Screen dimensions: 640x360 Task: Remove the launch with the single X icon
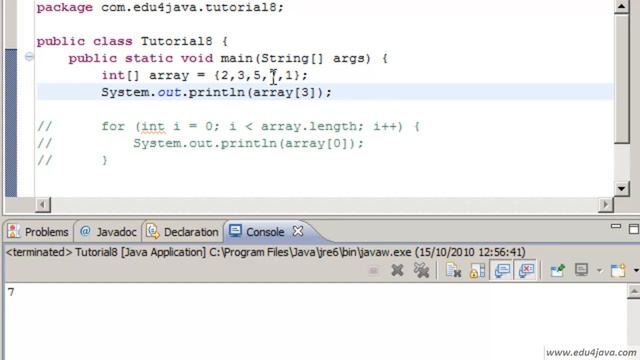397,271
